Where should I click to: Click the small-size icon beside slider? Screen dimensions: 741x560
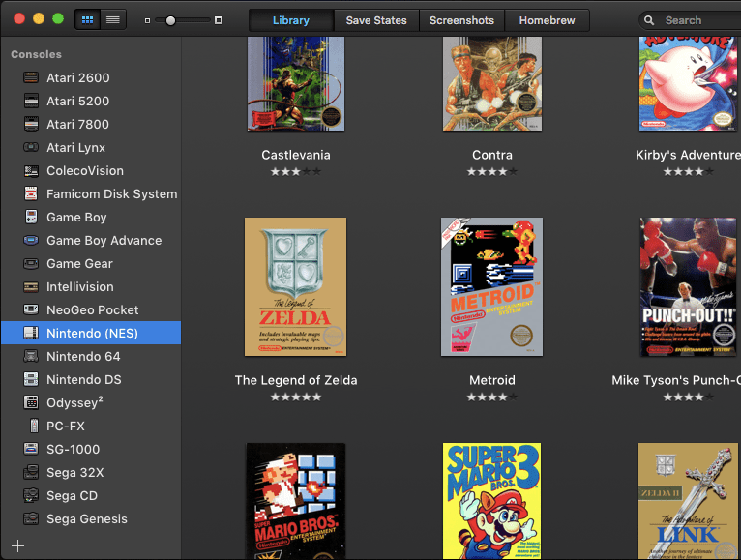(x=147, y=20)
